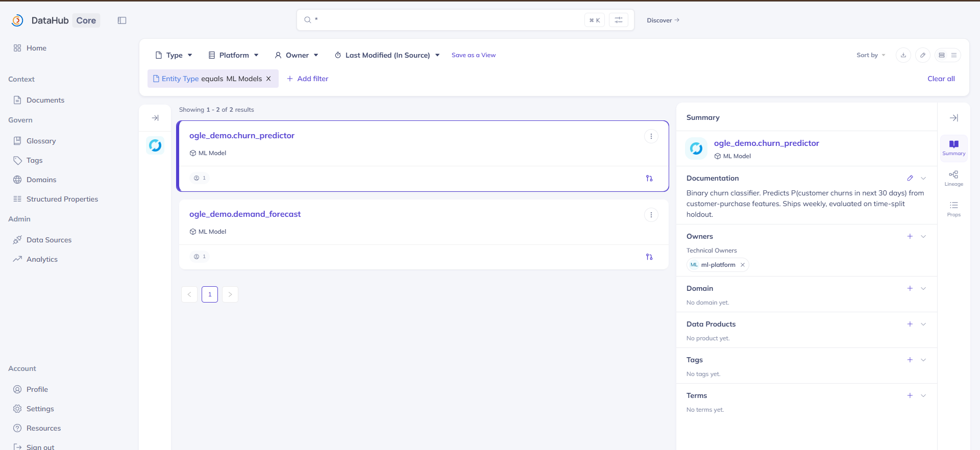This screenshot has width=980, height=450.
Task: Select the platform icon in the browse strip
Action: [x=155, y=145]
